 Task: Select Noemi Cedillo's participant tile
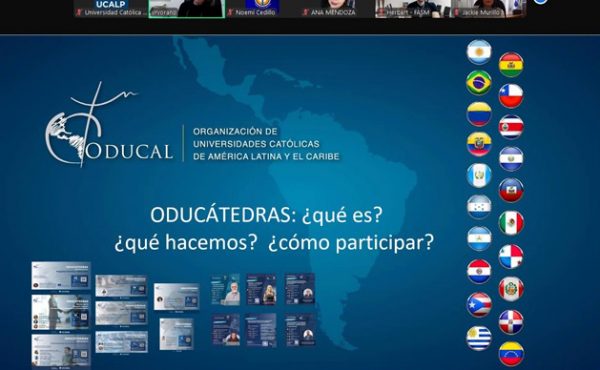262,8
